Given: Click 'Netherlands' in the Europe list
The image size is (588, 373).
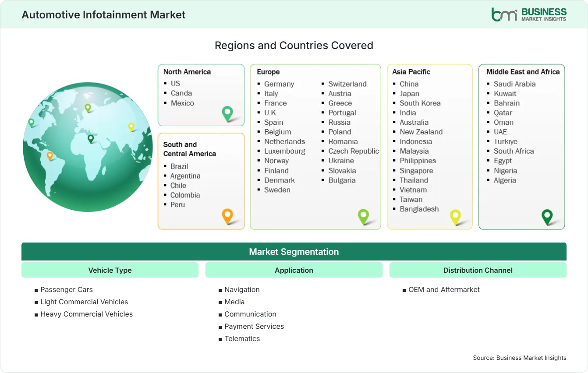Looking at the screenshot, I should [284, 142].
